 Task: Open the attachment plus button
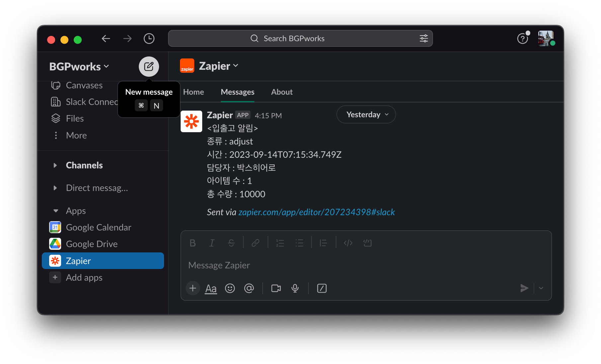click(x=193, y=288)
